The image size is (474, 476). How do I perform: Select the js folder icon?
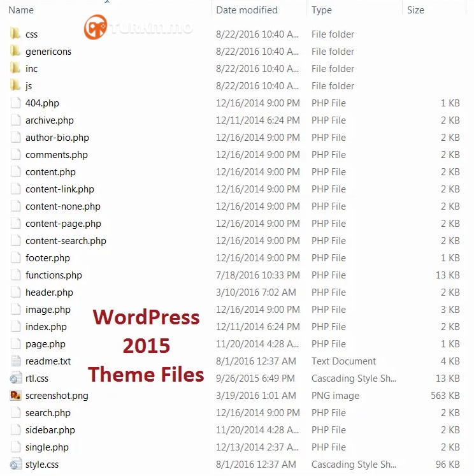tap(15, 85)
